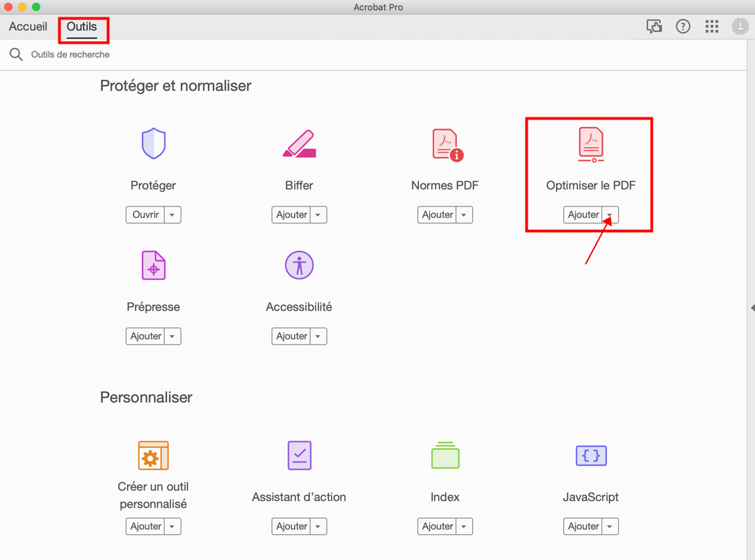
Task: Click Ajouter under Assistant d'action
Action: tap(291, 527)
